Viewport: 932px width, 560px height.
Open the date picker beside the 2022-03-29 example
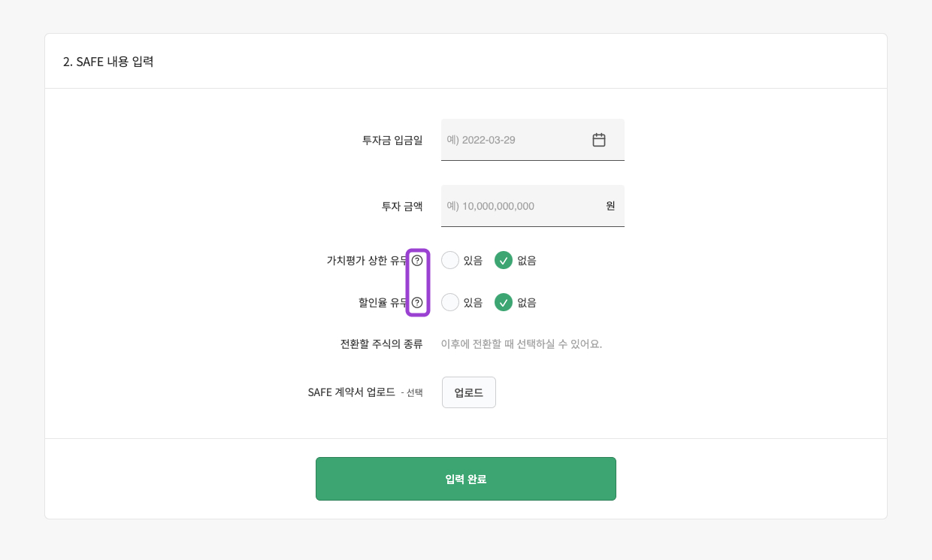[x=599, y=140]
